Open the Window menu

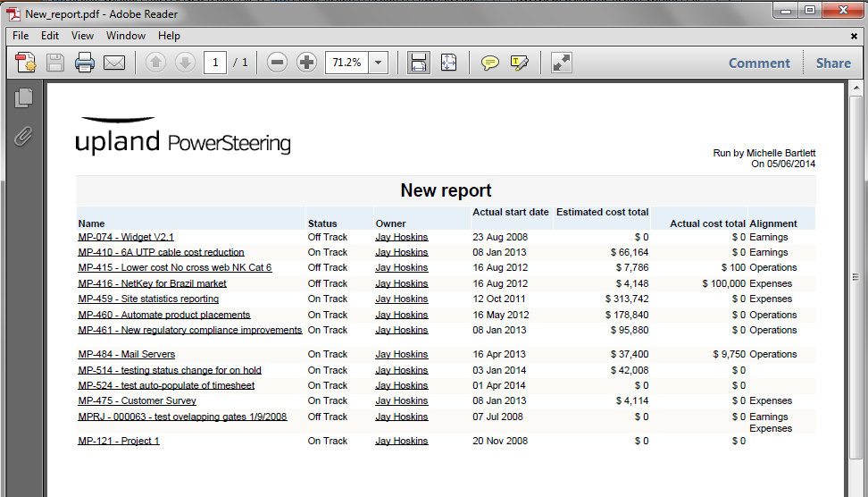coord(126,36)
